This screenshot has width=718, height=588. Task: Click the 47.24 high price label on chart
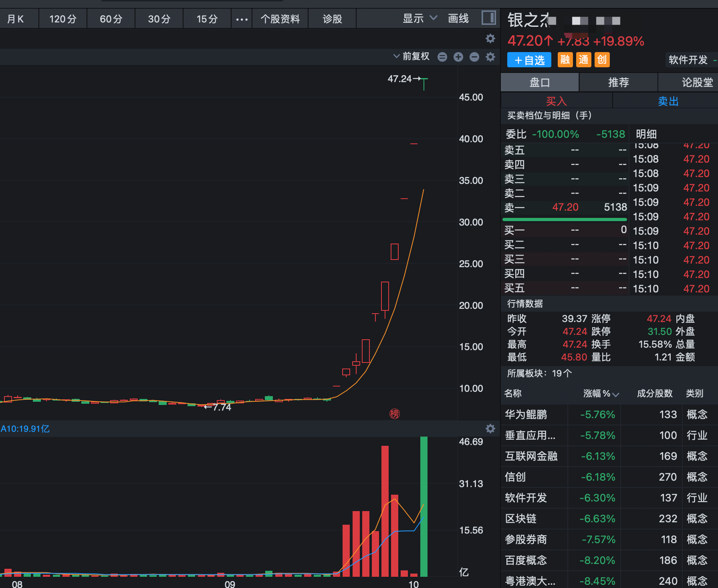tap(399, 79)
